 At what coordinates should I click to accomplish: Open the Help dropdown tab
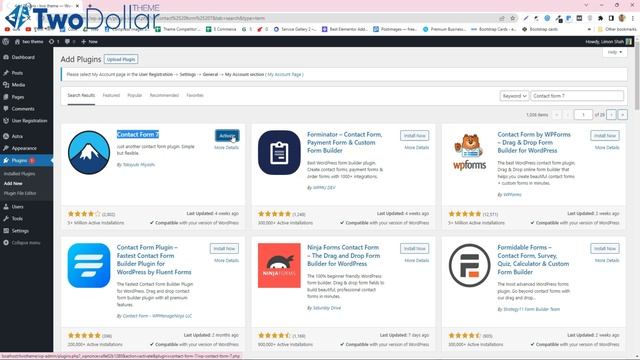(x=615, y=52)
